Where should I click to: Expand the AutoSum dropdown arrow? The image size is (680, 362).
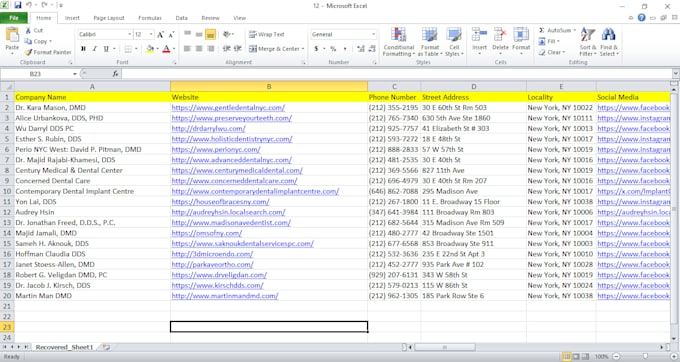click(x=575, y=30)
